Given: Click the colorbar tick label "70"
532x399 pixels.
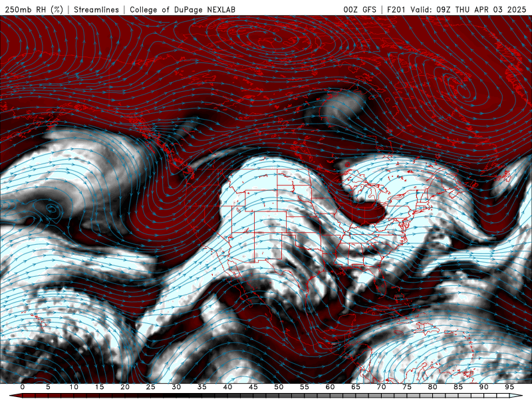Looking at the screenshot, I should 381,387.
